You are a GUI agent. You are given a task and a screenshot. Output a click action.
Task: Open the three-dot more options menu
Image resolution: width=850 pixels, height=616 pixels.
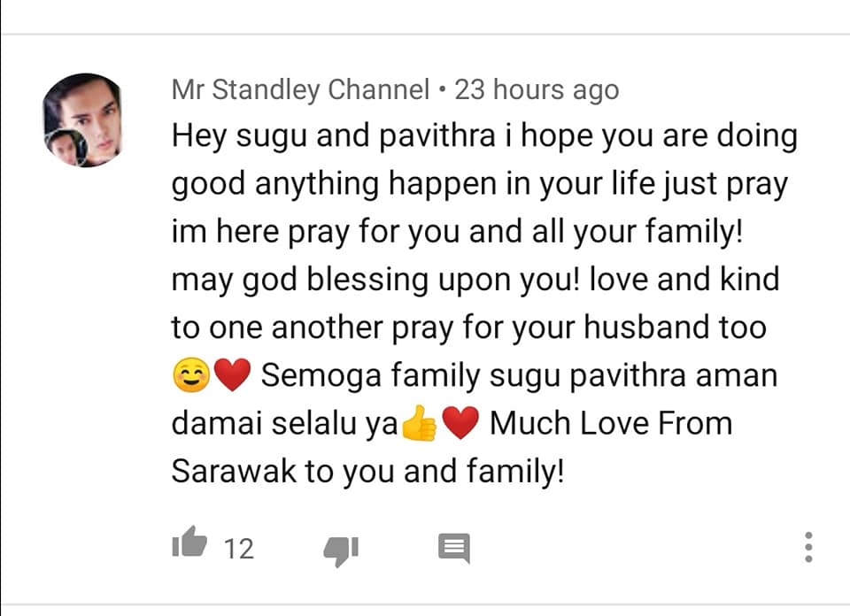tap(808, 547)
